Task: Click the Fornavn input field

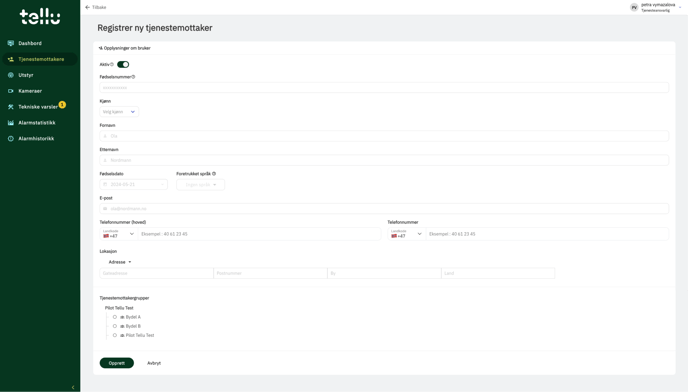Action: pos(384,136)
